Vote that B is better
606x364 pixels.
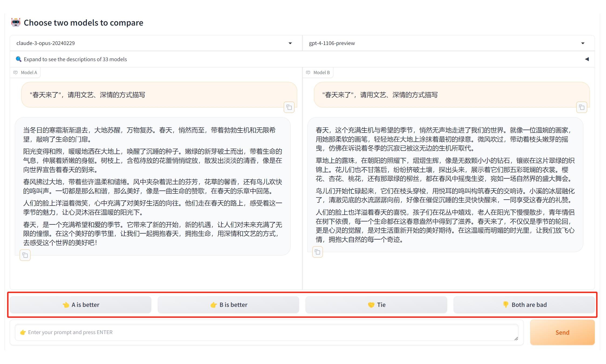pos(228,305)
